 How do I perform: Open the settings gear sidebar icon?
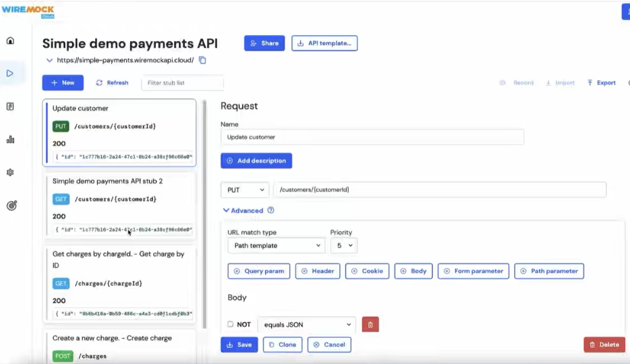10,172
